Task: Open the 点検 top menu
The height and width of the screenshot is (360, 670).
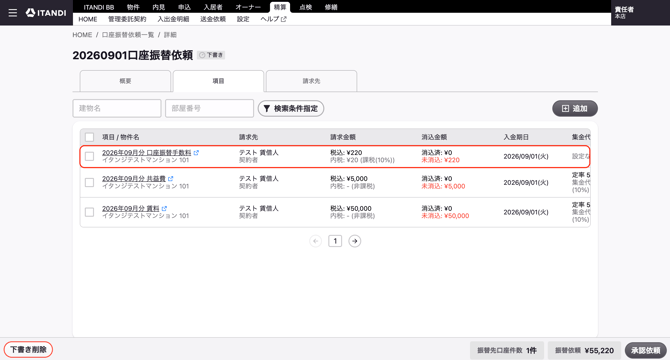Action: (x=306, y=7)
